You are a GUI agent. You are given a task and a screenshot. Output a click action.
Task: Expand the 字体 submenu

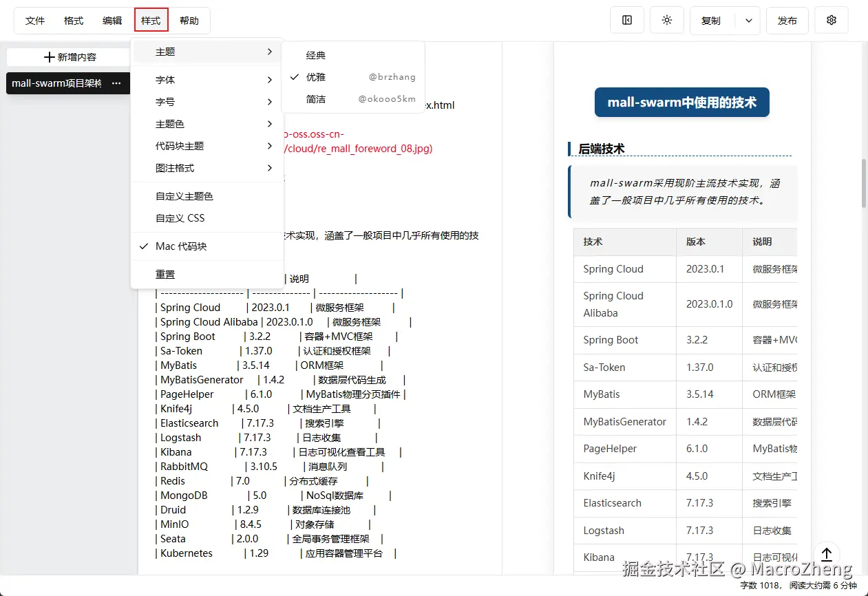pyautogui.click(x=207, y=80)
